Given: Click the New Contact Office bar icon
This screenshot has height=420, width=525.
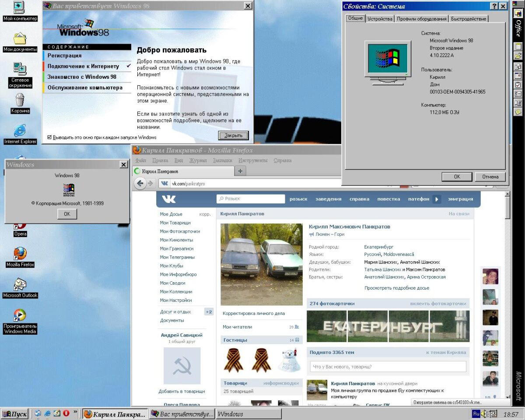Looking at the screenshot, I should (x=518, y=94).
